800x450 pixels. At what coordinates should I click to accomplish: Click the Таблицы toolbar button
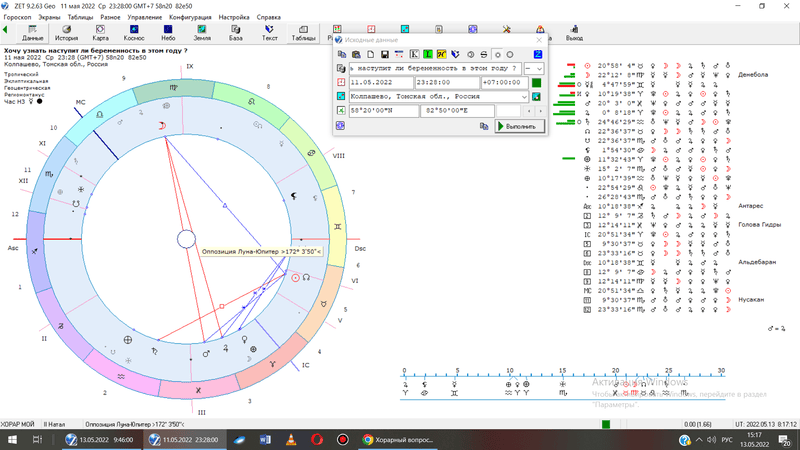303,32
